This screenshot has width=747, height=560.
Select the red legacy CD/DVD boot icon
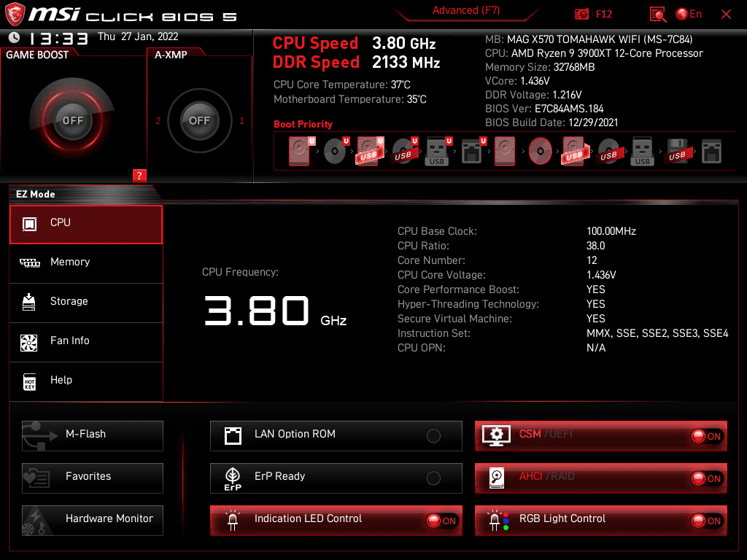tap(541, 151)
